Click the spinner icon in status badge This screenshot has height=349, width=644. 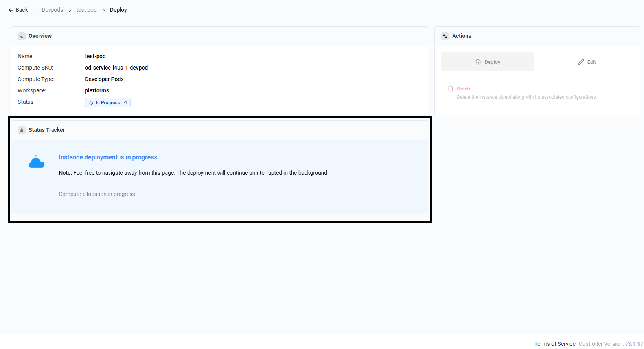[x=91, y=103]
